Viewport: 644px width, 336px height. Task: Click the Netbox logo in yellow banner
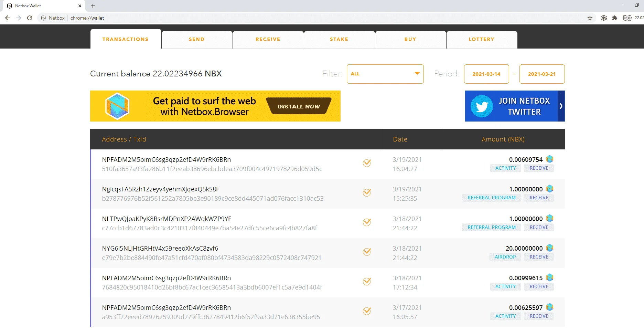click(x=117, y=106)
